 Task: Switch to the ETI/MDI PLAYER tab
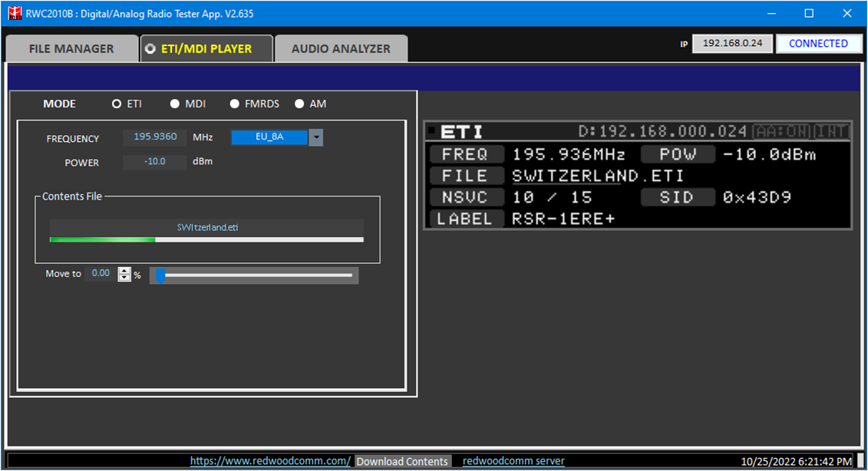point(206,48)
